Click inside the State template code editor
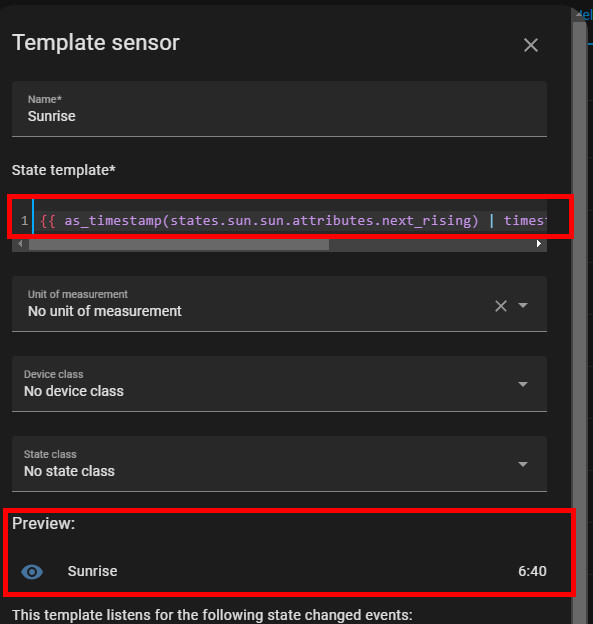The image size is (593, 624). pos(290,220)
